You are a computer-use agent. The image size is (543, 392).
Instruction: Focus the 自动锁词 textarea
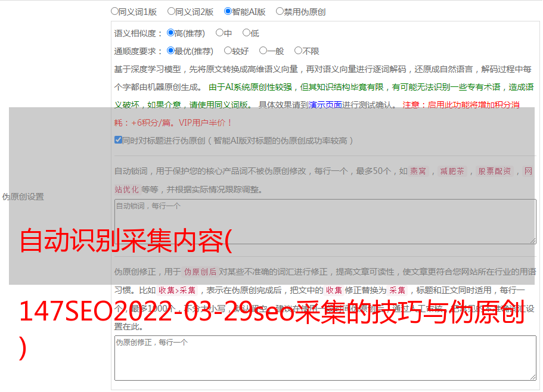[325, 222]
